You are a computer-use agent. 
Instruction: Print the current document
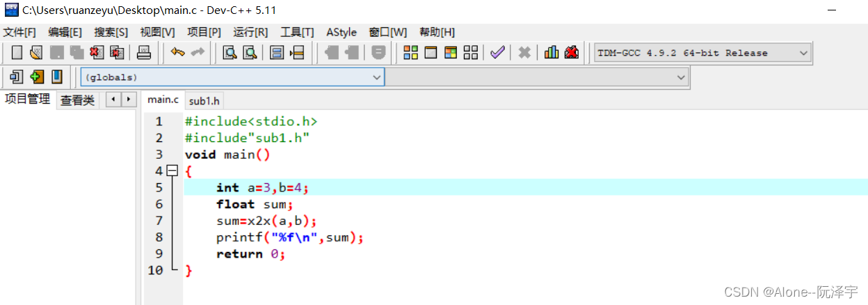143,53
